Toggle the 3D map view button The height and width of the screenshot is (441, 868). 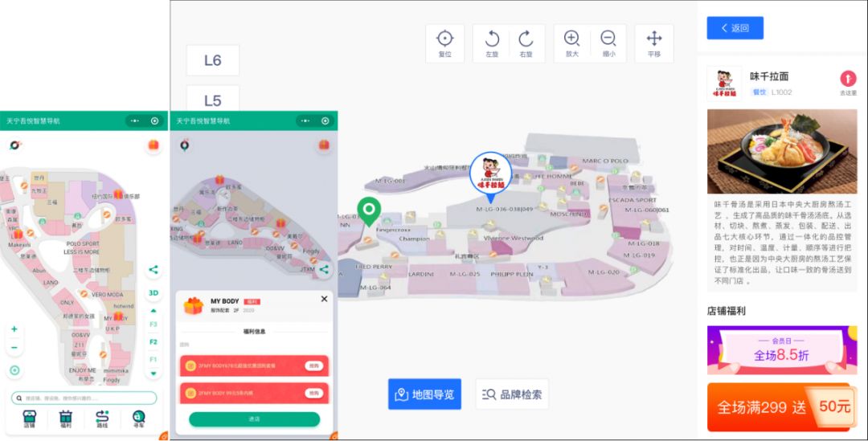click(x=154, y=292)
